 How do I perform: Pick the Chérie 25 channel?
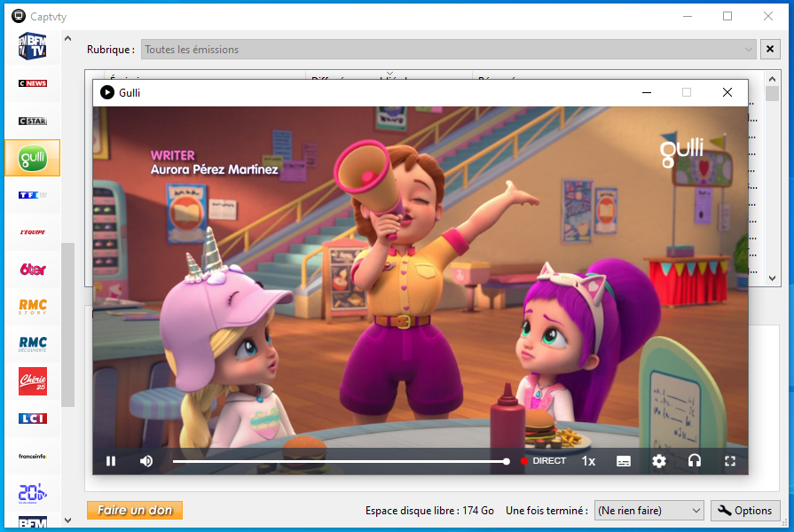(x=33, y=380)
